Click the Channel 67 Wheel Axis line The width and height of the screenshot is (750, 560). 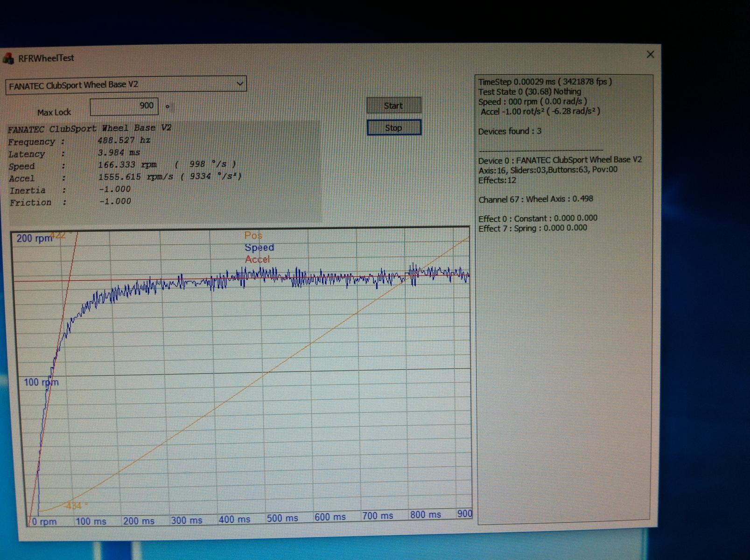pyautogui.click(x=535, y=199)
